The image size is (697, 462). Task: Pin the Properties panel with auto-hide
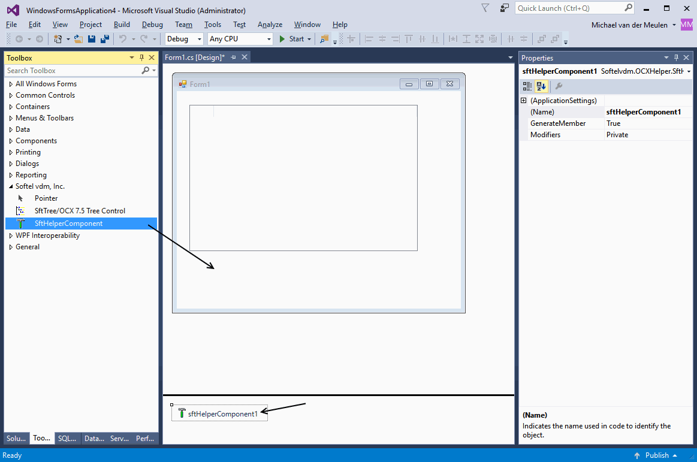coord(676,58)
